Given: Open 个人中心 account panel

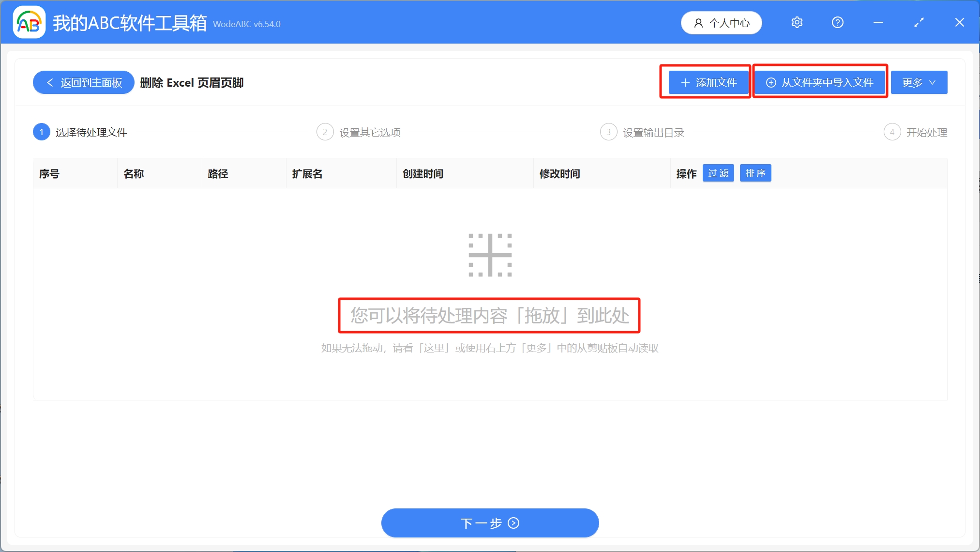Looking at the screenshot, I should [721, 22].
